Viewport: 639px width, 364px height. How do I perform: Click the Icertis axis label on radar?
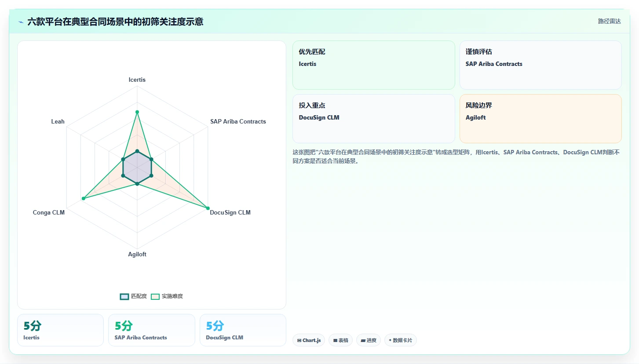[x=137, y=80]
